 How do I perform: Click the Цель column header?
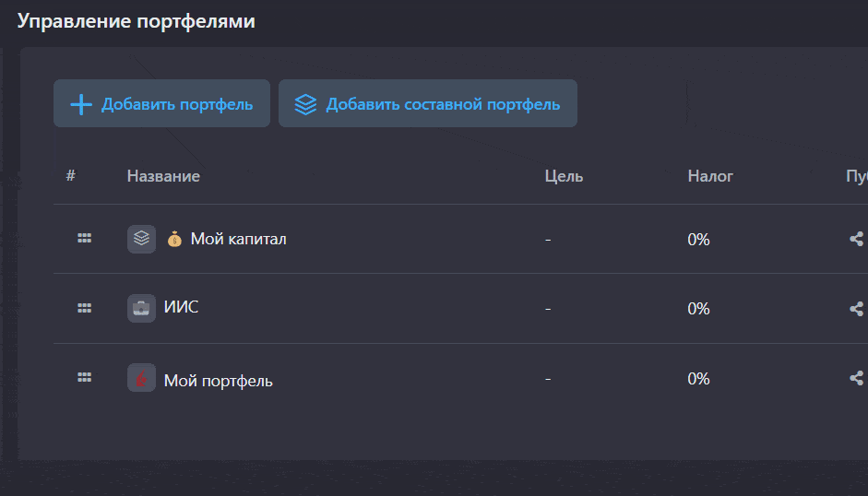[564, 175]
